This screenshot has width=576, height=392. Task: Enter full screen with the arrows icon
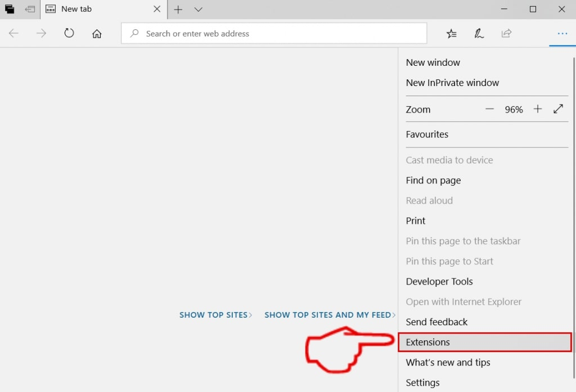[x=558, y=109]
